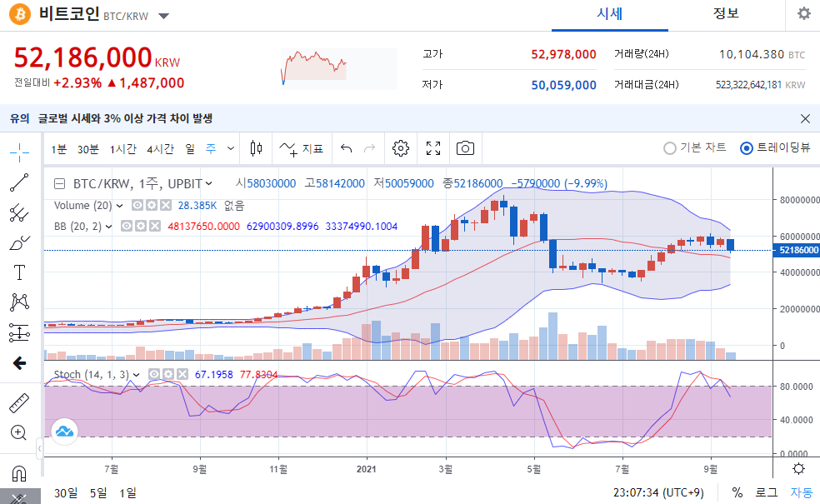Expand the Stoch (14, 1, 3) indicator menu
Viewport: 820px width, 504px height.
137,375
